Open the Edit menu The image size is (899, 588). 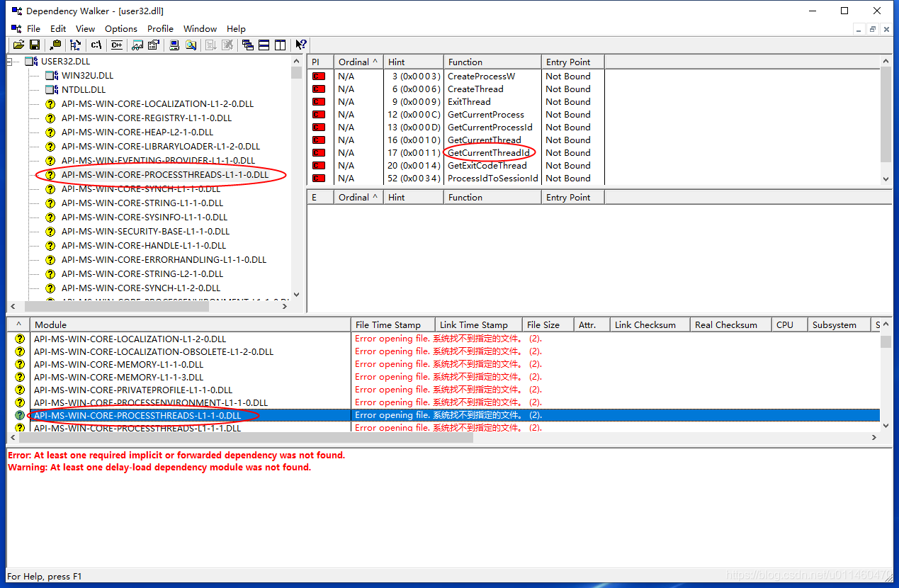(58, 28)
